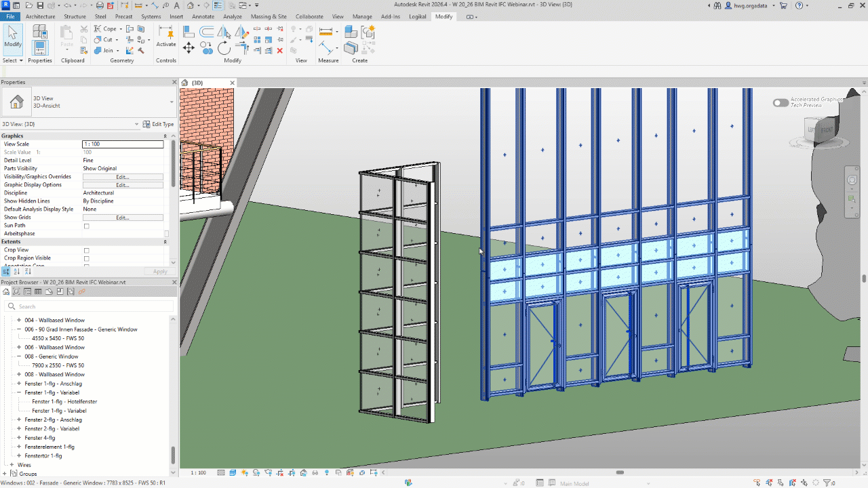Click the Move tool in Modify panel

click(x=189, y=47)
